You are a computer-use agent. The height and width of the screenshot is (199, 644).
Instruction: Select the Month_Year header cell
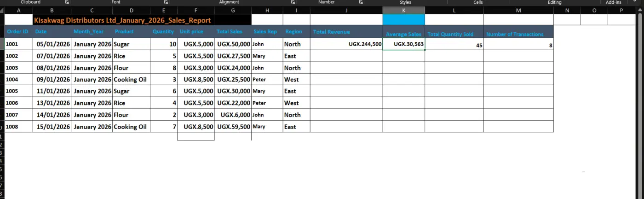[x=92, y=32]
